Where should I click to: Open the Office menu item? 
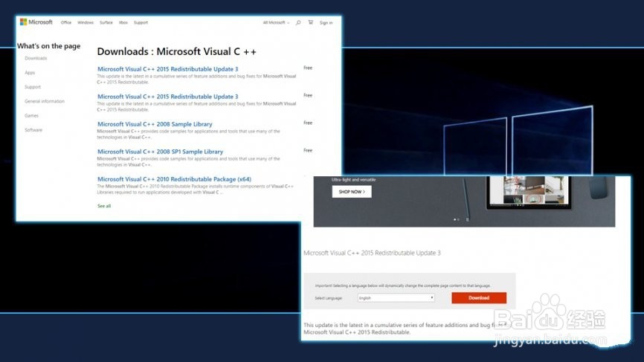[x=66, y=22]
